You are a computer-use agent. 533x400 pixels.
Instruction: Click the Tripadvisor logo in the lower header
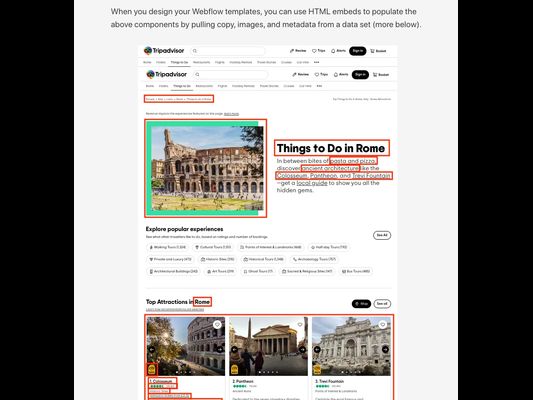(x=167, y=74)
